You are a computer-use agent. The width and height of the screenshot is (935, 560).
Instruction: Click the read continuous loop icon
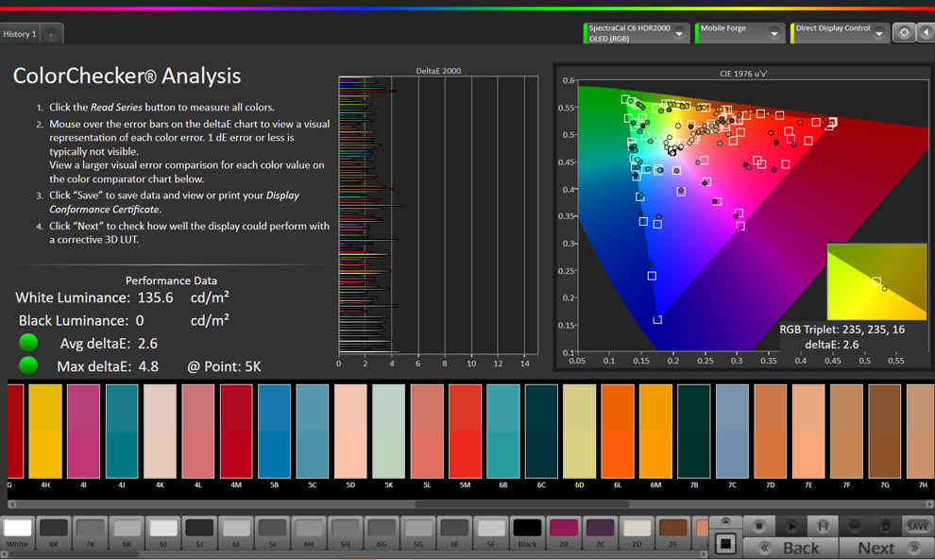click(x=855, y=526)
